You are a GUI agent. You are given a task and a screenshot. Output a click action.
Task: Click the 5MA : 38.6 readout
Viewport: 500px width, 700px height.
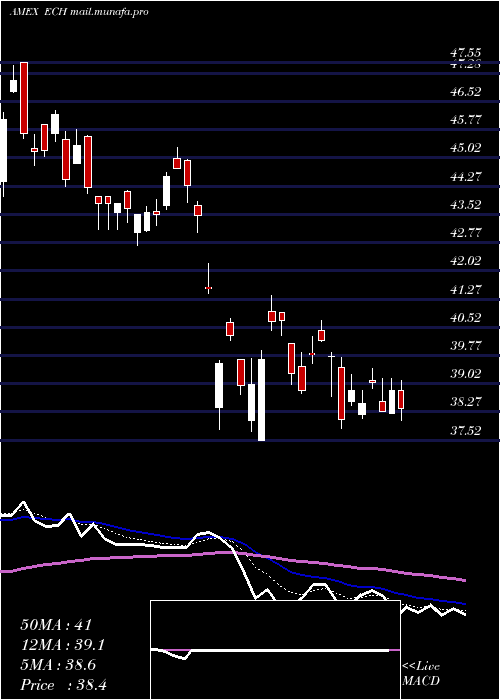(x=58, y=665)
